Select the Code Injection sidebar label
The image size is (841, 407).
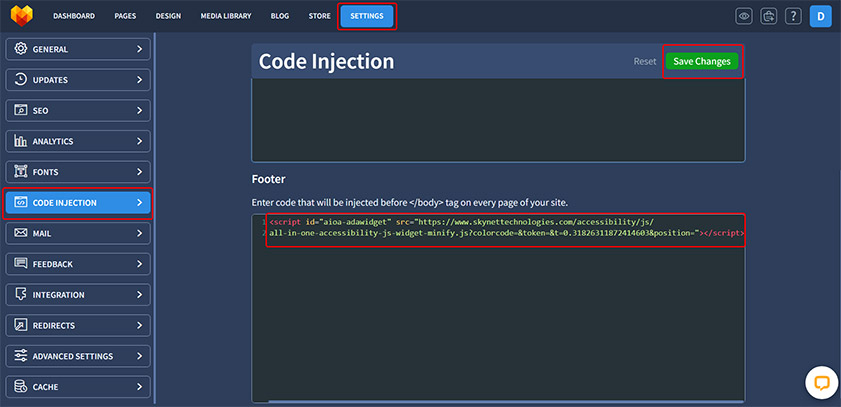(65, 203)
